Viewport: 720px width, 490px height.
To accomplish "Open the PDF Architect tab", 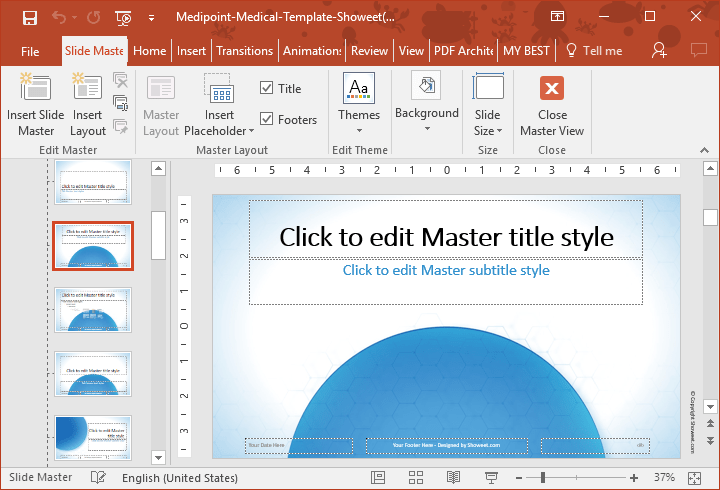I will (x=464, y=51).
